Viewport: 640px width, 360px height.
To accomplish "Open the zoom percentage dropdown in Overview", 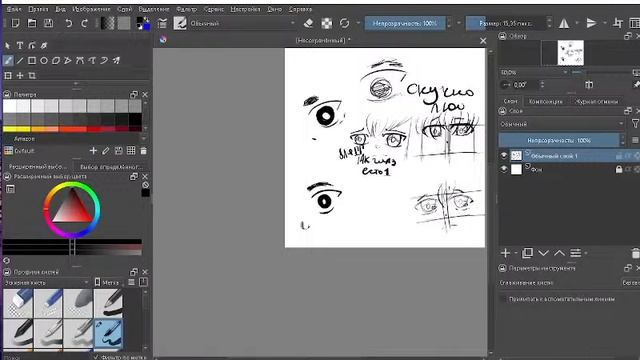I will 534,72.
